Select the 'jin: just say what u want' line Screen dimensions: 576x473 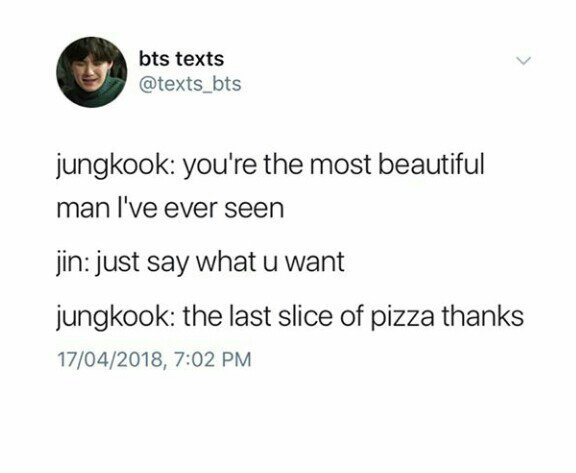(200, 263)
